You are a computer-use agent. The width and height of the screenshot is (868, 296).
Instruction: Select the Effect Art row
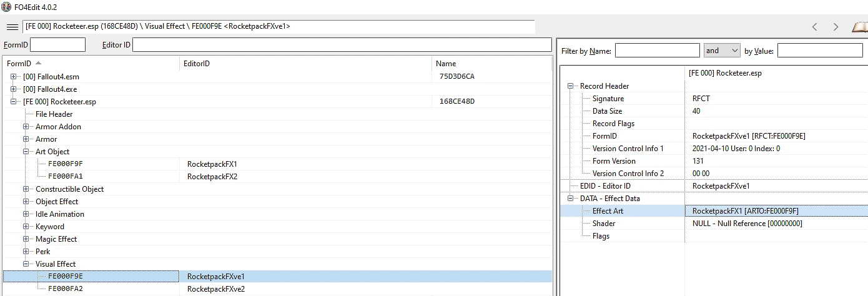pyautogui.click(x=714, y=211)
